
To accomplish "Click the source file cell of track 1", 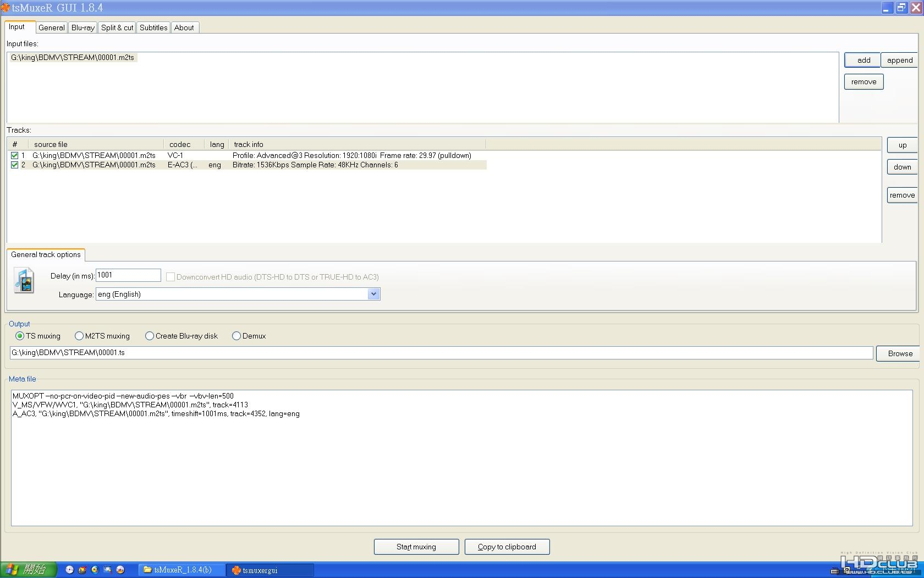I will coord(94,155).
